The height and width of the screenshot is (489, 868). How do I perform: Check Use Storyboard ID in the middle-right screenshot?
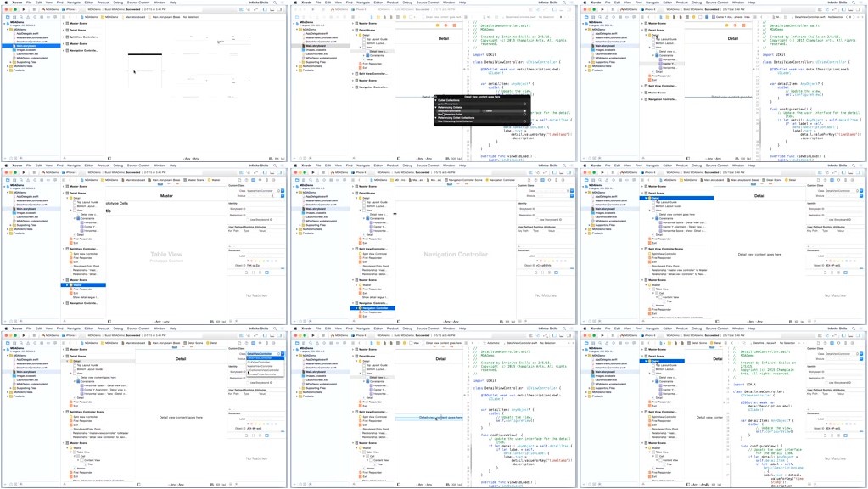click(x=826, y=219)
